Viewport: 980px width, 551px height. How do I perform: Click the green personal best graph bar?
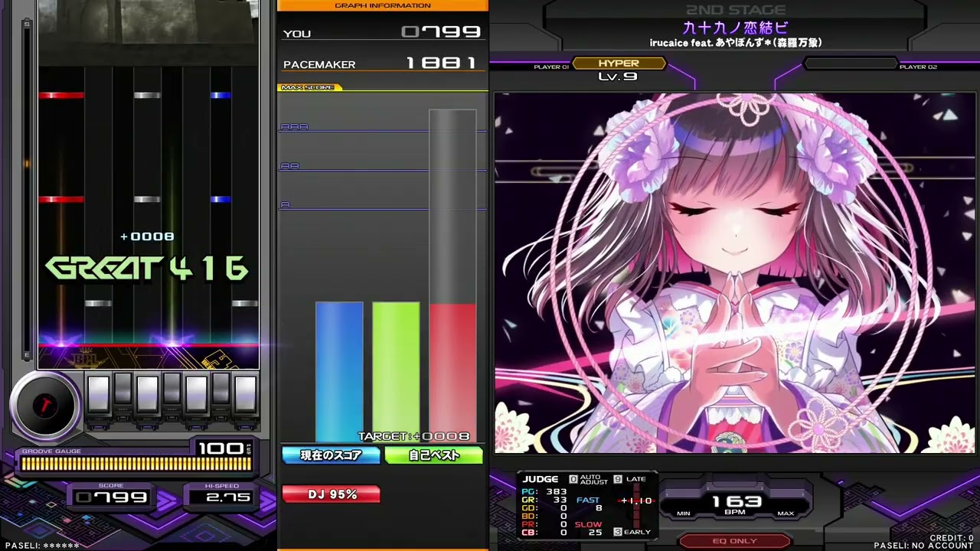pos(396,372)
